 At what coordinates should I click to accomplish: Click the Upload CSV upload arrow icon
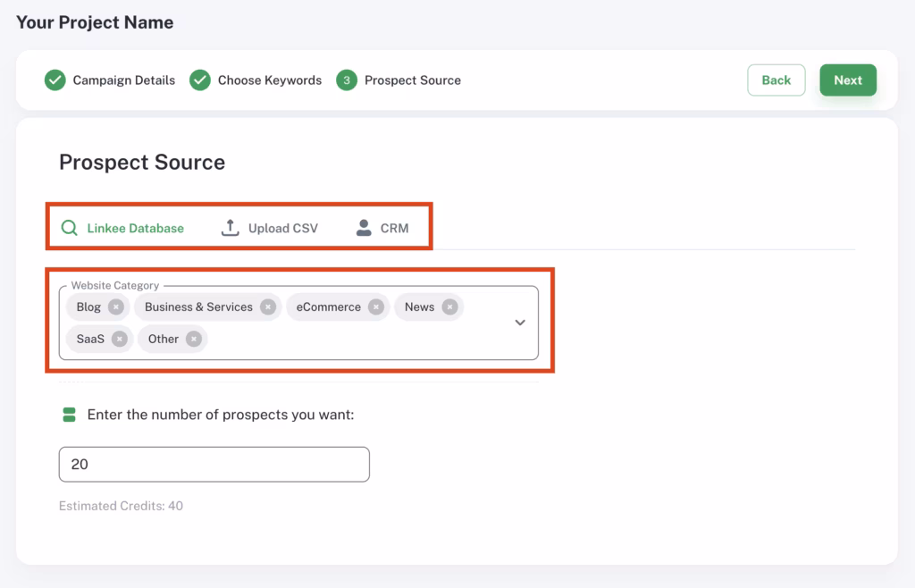(230, 228)
